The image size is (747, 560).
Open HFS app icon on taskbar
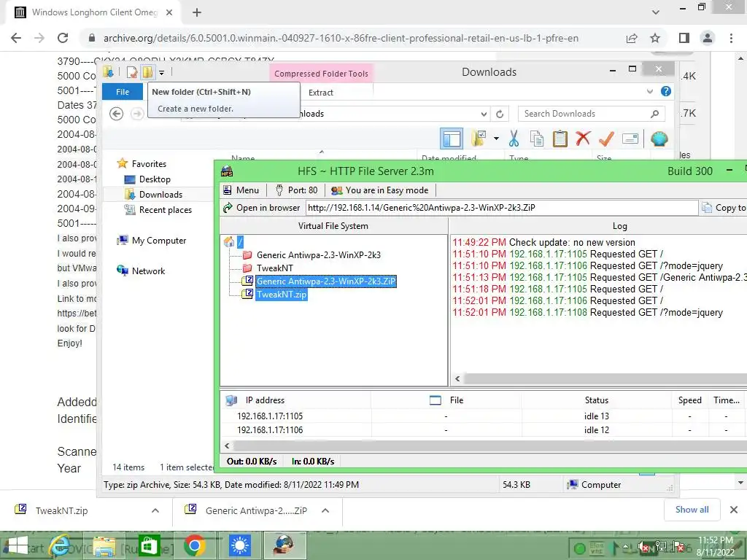[x=285, y=545]
